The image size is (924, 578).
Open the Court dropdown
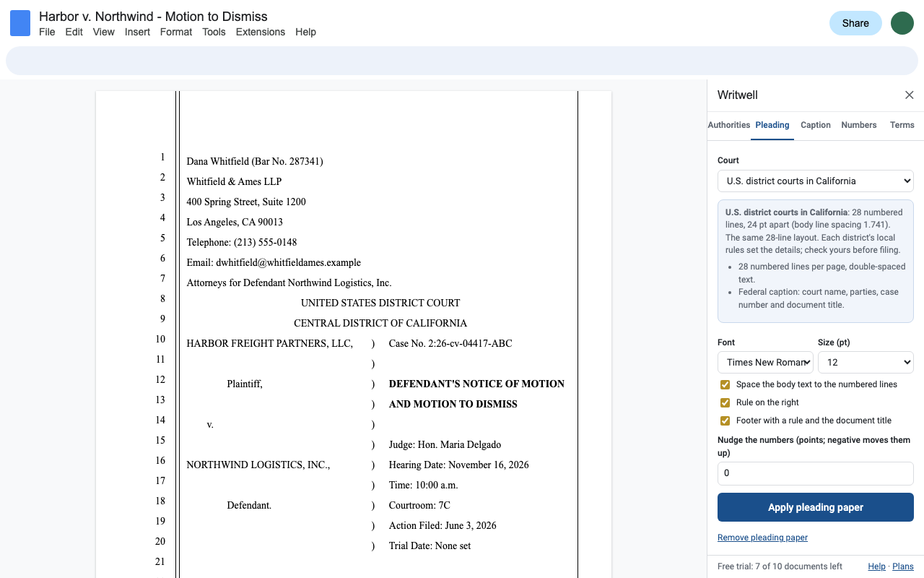pos(816,181)
